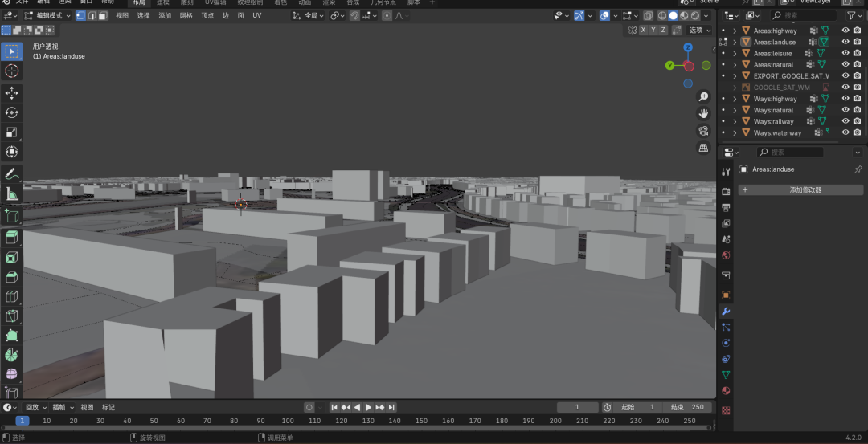Expand the Areas:landuse tree item

click(x=735, y=42)
